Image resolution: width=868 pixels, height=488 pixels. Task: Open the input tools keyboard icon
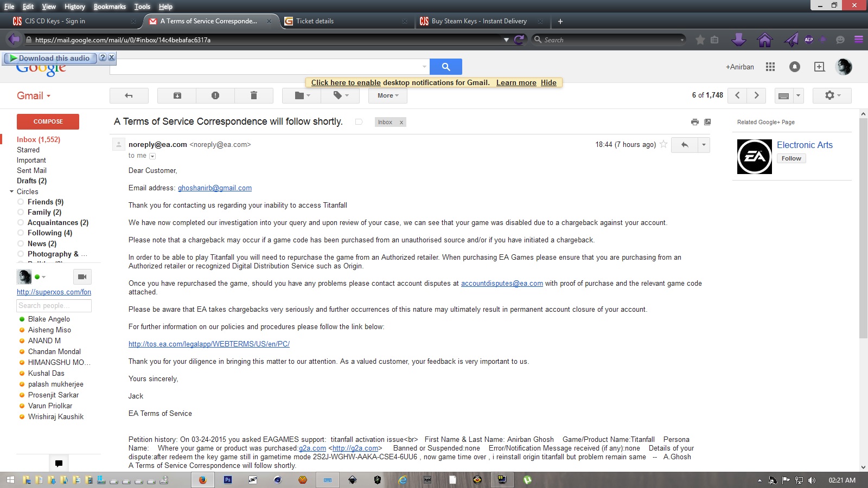pos(783,95)
